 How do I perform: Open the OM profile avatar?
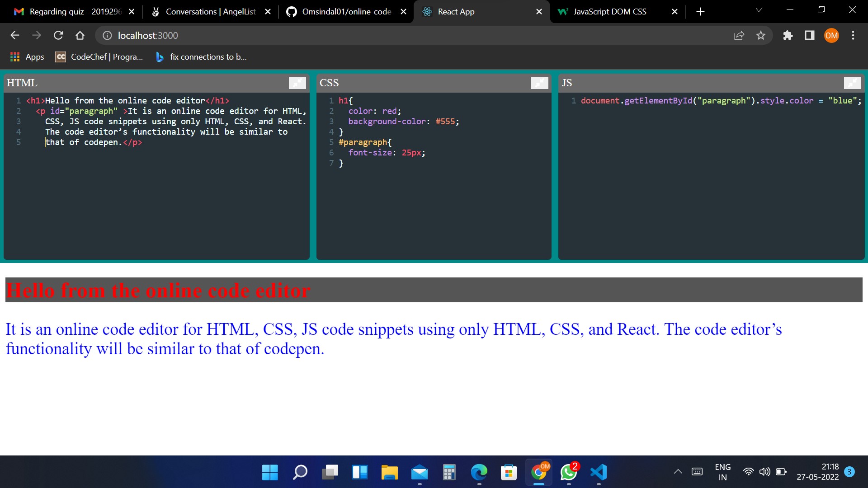pos(831,35)
